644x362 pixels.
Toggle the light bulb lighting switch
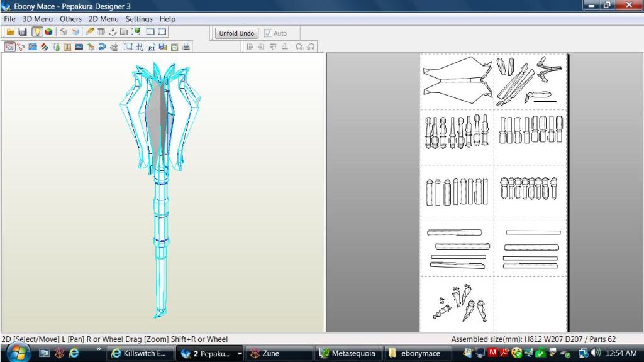pyautogui.click(x=37, y=32)
